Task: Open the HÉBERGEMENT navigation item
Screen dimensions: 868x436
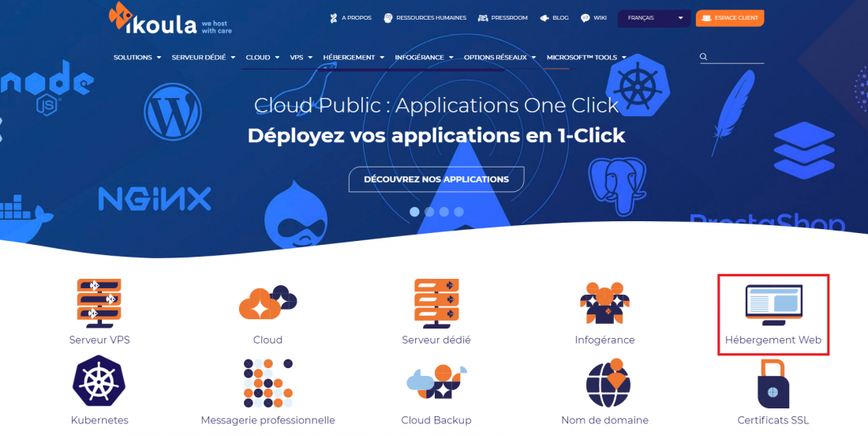Action: (x=350, y=57)
